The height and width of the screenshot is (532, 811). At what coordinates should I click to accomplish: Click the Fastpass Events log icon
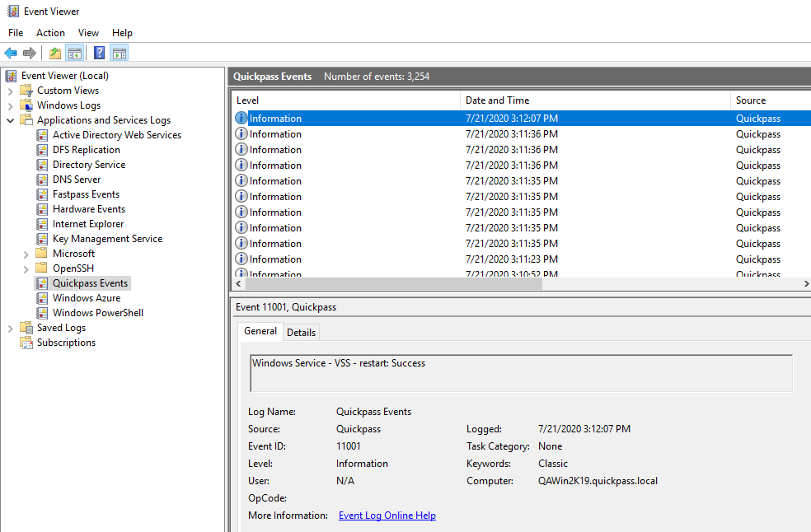pos(42,195)
